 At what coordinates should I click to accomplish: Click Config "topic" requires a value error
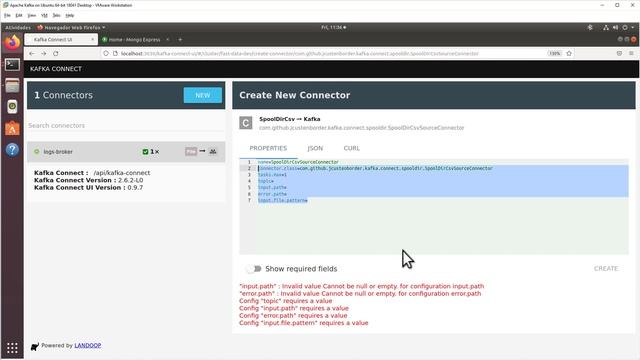[x=286, y=301]
